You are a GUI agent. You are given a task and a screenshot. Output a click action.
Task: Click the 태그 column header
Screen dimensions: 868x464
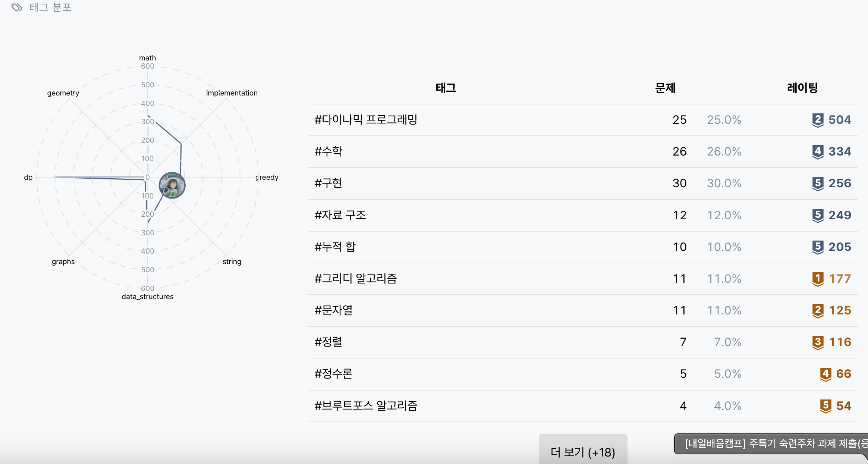[446, 88]
